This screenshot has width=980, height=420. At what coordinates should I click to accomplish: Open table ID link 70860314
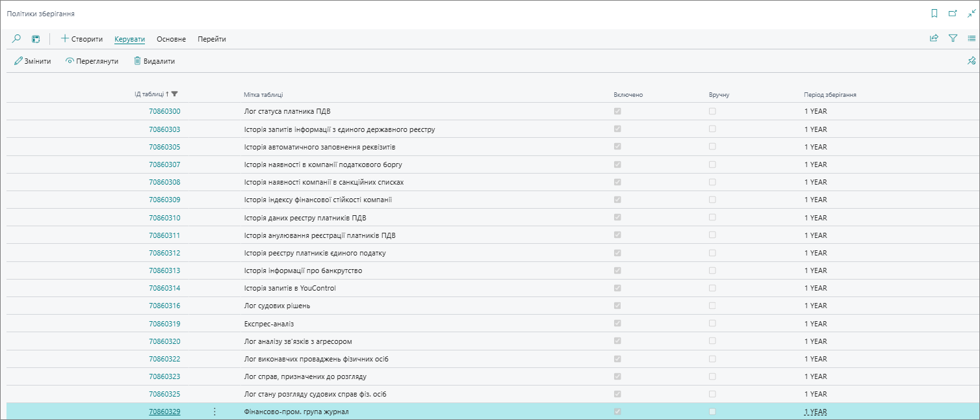tap(164, 288)
